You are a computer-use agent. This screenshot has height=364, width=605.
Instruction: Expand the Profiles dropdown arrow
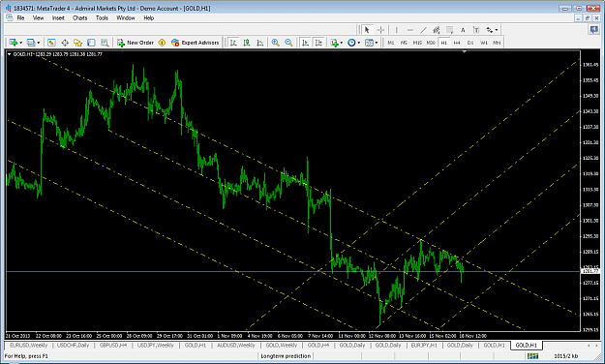click(x=38, y=43)
